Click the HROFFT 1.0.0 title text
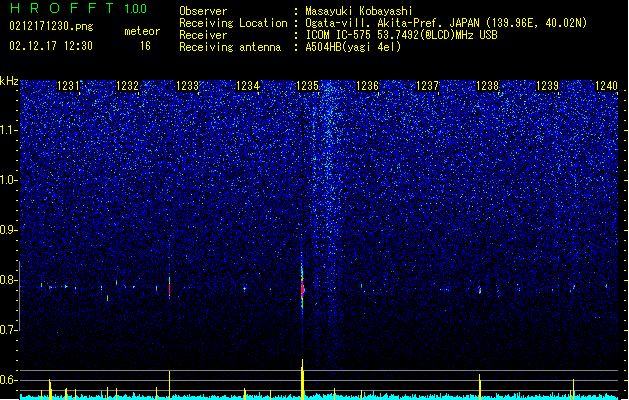The height and width of the screenshot is (400, 629). (78, 8)
